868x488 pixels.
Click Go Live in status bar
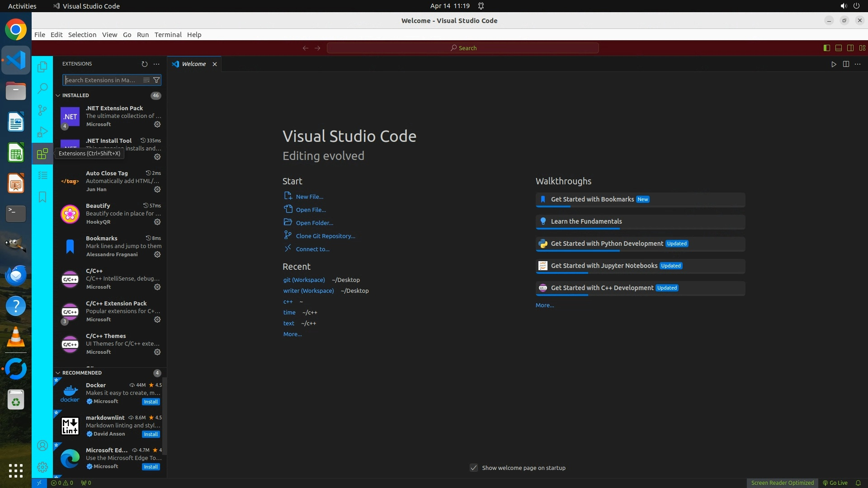click(x=835, y=483)
